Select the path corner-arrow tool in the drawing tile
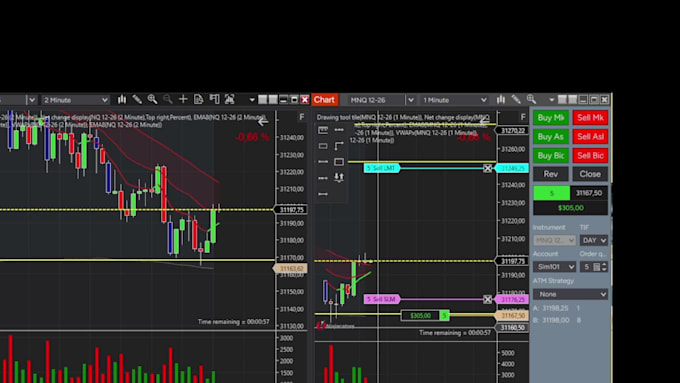Image resolution: width=680 pixels, height=383 pixels. click(339, 146)
